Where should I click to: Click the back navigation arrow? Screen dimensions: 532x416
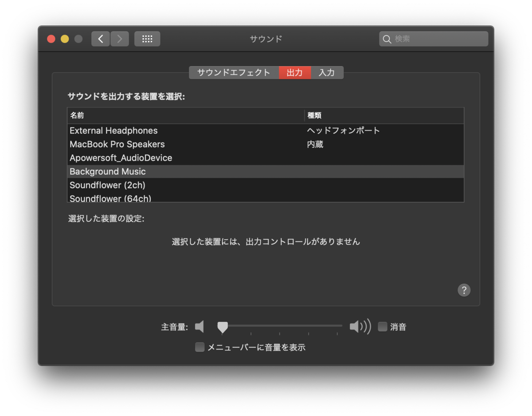point(100,39)
